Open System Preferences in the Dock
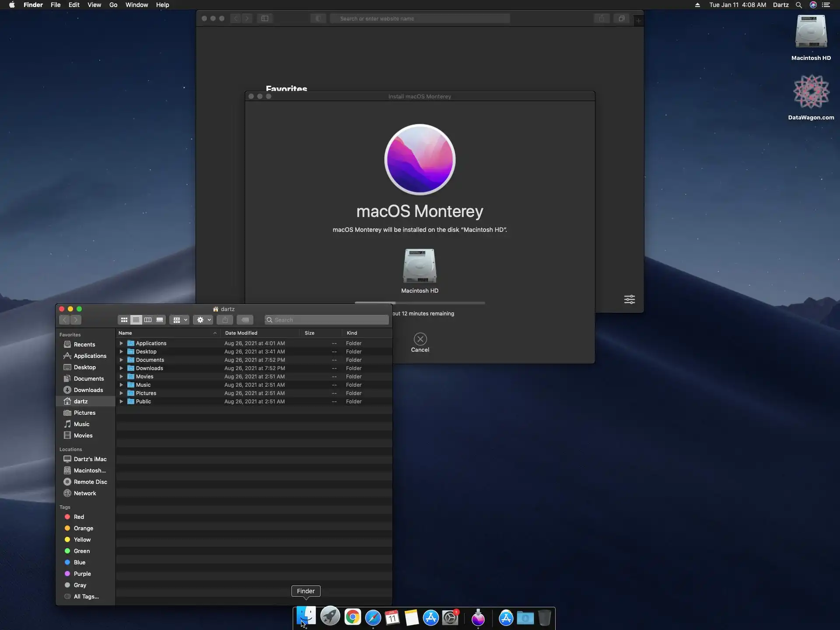The height and width of the screenshot is (630, 840). pyautogui.click(x=450, y=618)
